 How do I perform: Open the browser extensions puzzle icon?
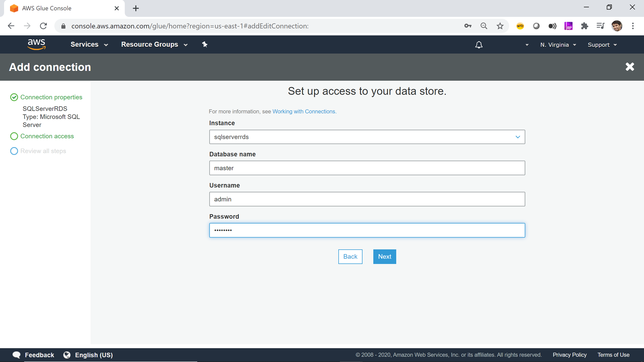pyautogui.click(x=584, y=26)
